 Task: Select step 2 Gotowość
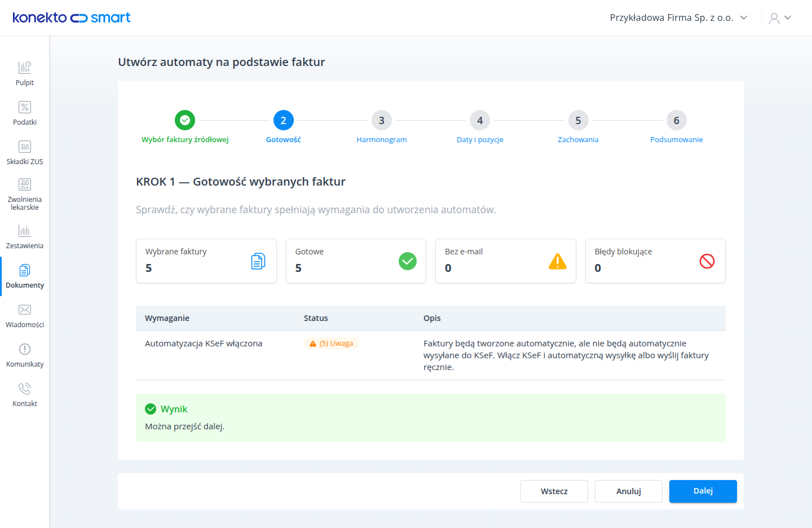coord(284,127)
